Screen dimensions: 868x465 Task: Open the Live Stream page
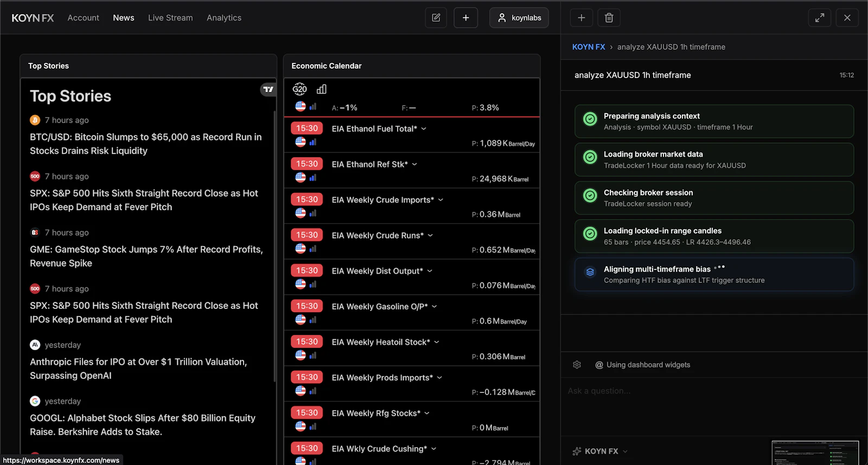point(170,18)
